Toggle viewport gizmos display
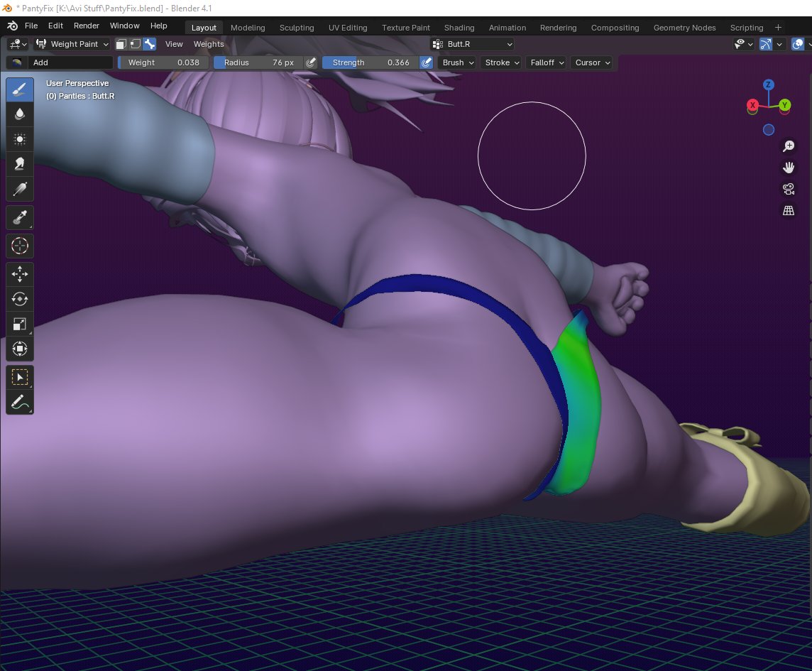The width and height of the screenshot is (812, 671). [766, 44]
